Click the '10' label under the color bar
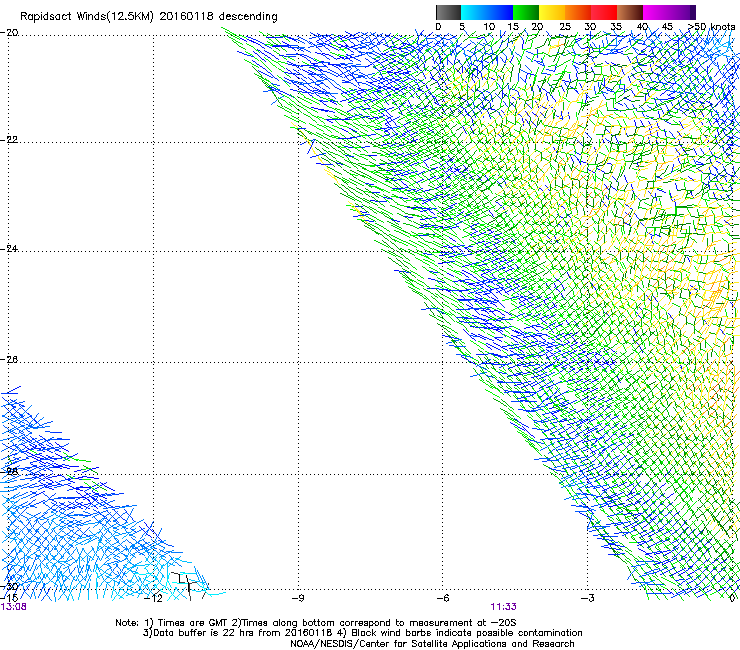Screen dimensions: 740x650 (x=489, y=27)
